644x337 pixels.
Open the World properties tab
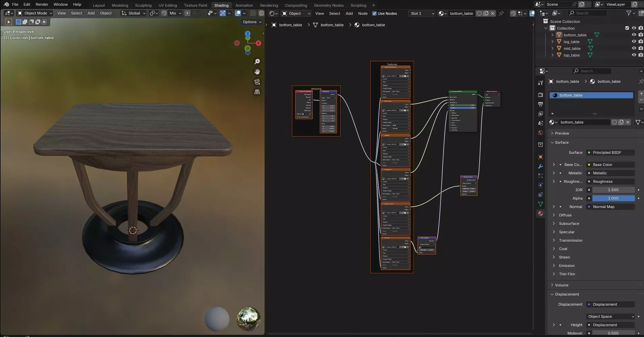tap(541, 133)
